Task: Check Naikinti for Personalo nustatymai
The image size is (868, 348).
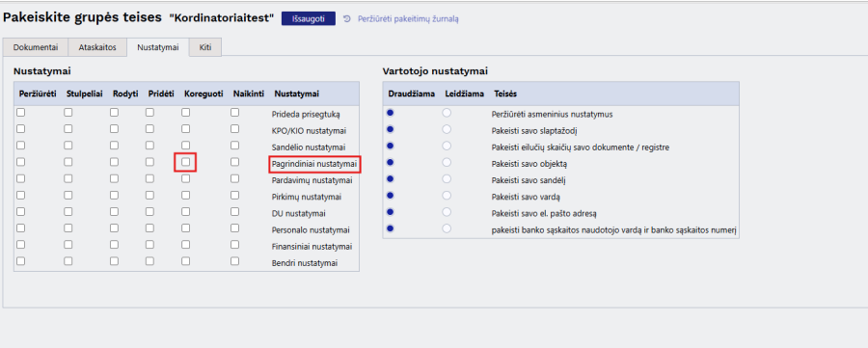Action: [x=234, y=228]
